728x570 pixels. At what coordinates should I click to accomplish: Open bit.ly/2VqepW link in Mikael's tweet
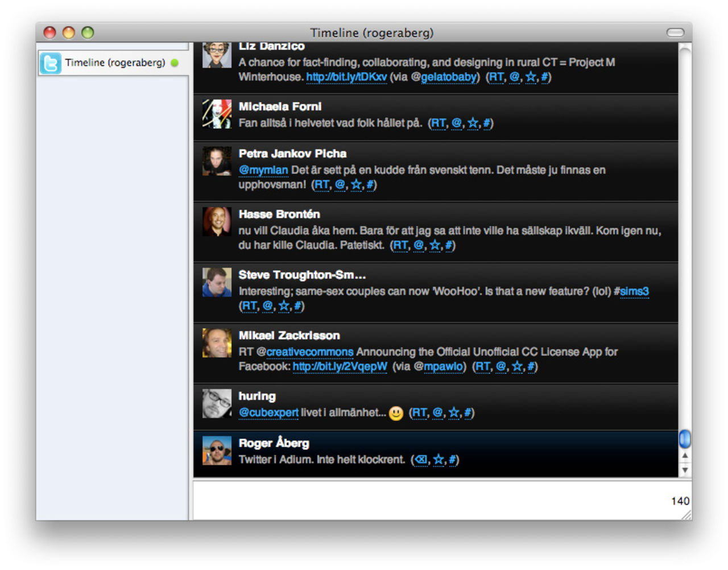[x=340, y=367]
